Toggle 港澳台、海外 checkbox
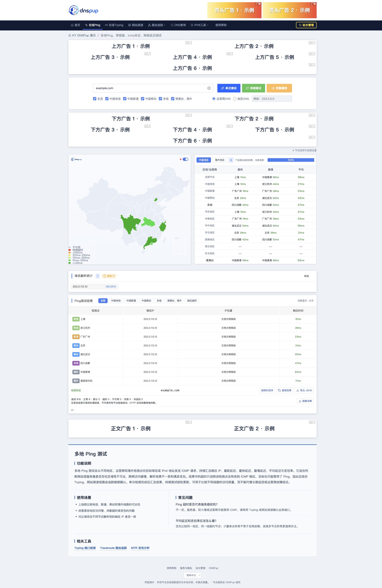The image size is (382, 588). (173, 99)
